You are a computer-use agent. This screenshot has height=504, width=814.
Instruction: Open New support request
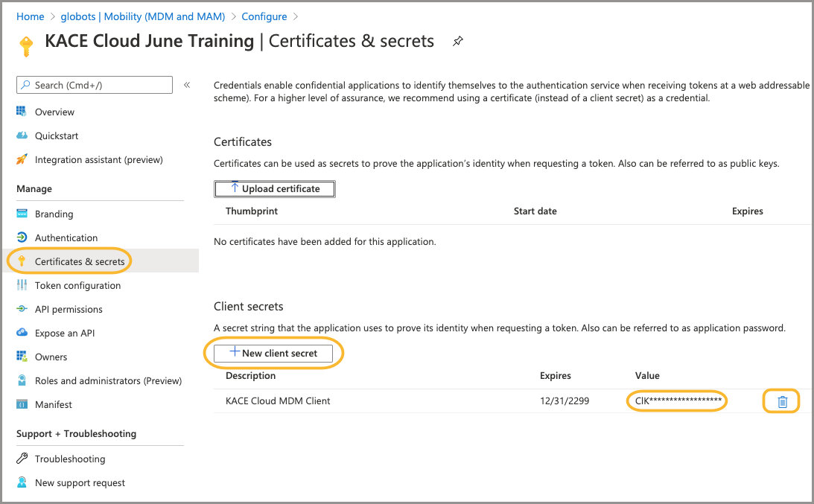tap(80, 482)
